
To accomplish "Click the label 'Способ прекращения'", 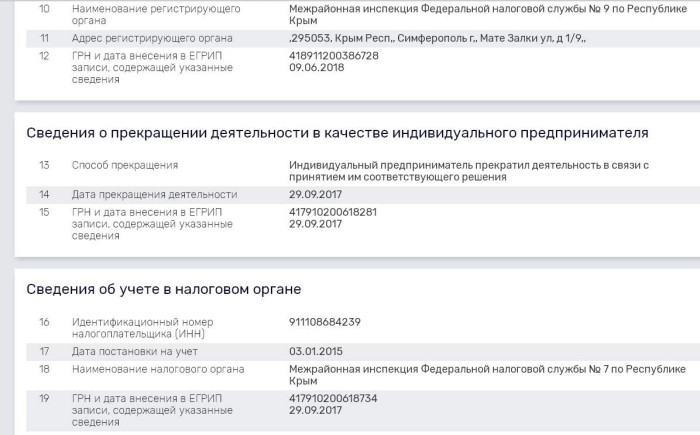I will [x=125, y=165].
